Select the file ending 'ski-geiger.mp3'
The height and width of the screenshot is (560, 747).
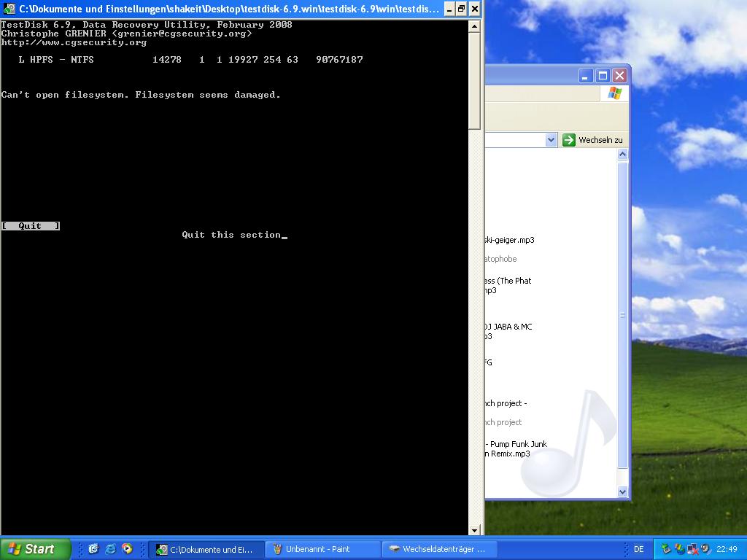tap(509, 240)
